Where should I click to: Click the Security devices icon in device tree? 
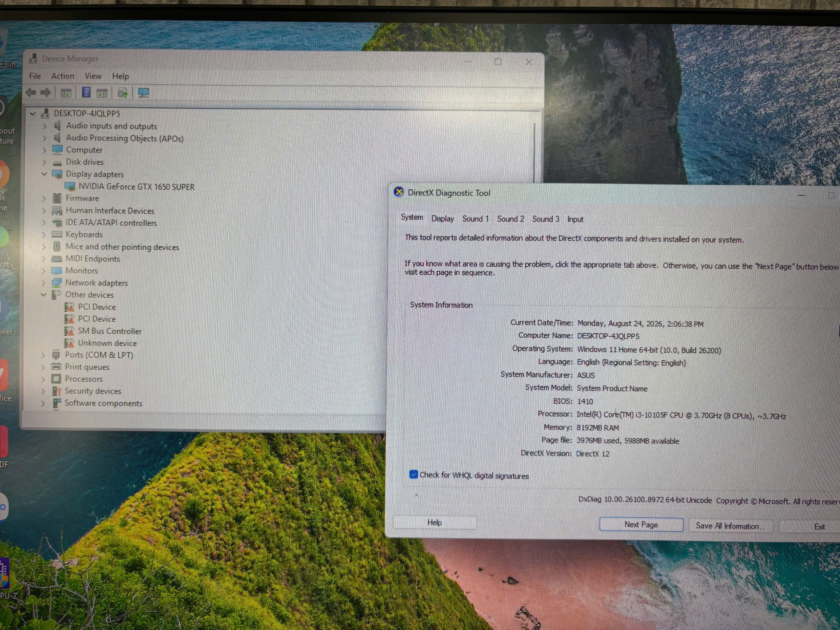(56, 391)
